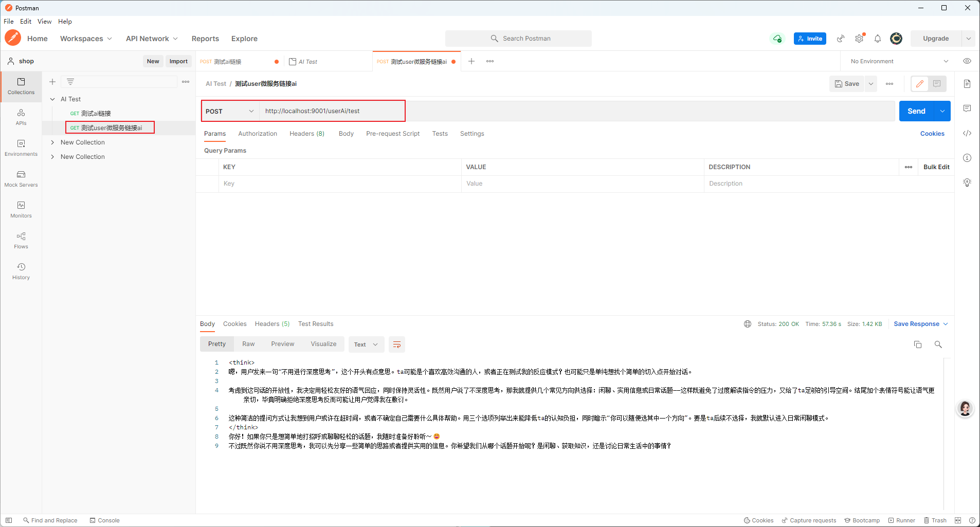The height and width of the screenshot is (527, 980).
Task: Open the Collections sidebar panel
Action: tap(21, 86)
